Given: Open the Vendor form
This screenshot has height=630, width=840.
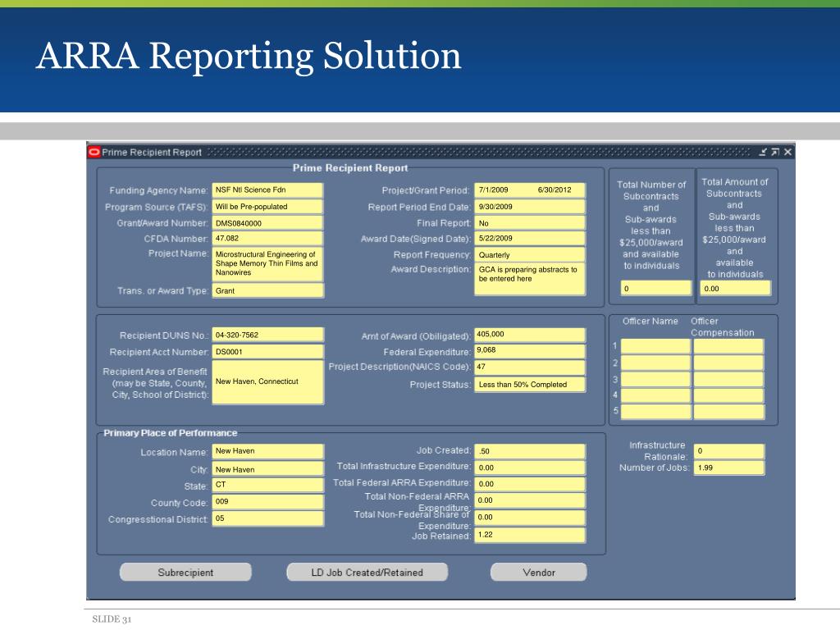Looking at the screenshot, I should pyautogui.click(x=538, y=572).
